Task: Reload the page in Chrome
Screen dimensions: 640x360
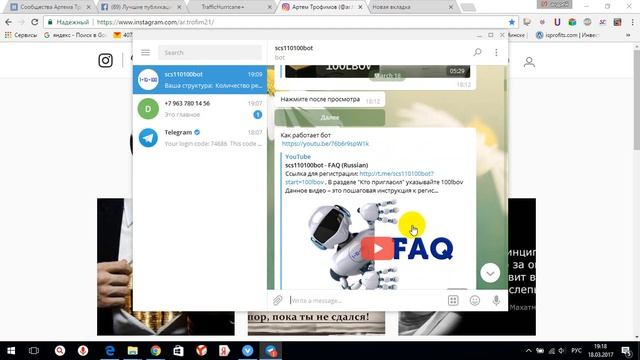Action: point(34,22)
